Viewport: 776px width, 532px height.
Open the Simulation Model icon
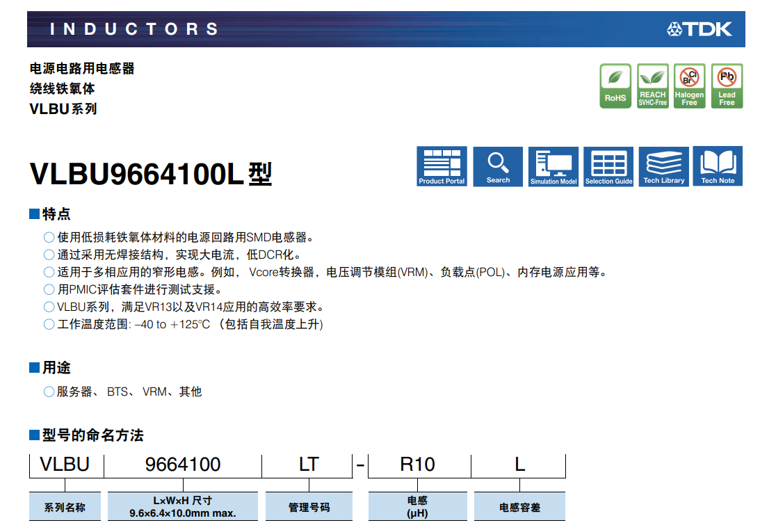click(553, 166)
